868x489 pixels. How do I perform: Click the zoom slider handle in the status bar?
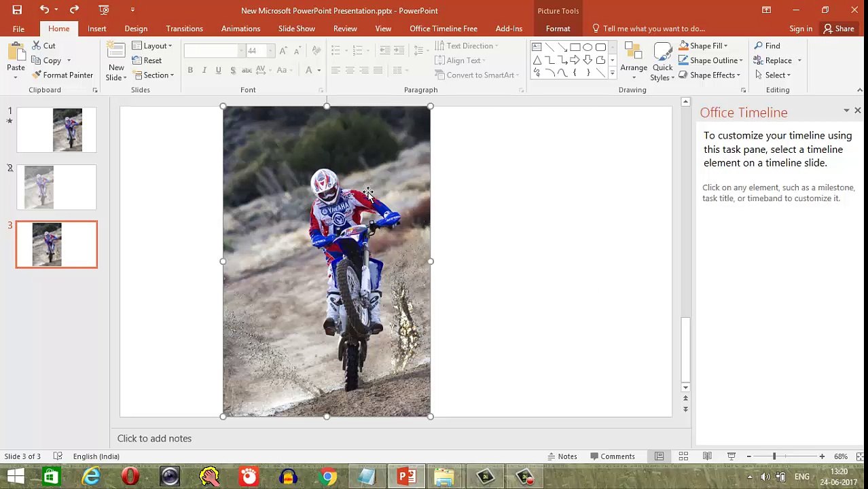click(x=774, y=456)
